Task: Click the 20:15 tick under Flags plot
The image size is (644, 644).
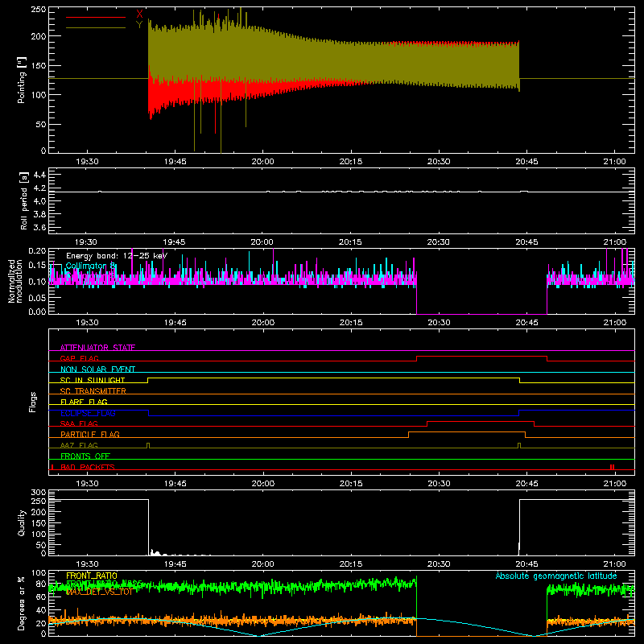Action: click(351, 484)
